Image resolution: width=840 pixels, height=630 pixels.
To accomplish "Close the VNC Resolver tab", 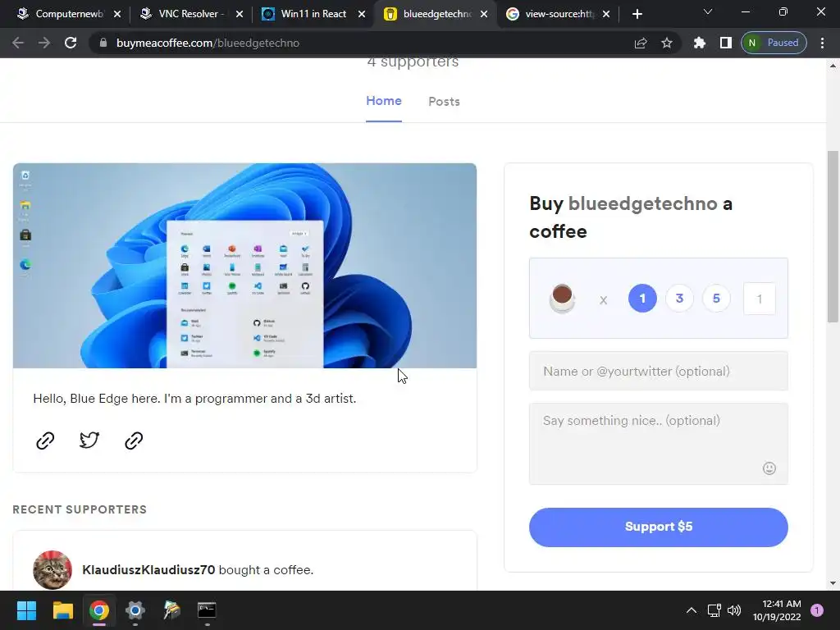I will (x=240, y=14).
